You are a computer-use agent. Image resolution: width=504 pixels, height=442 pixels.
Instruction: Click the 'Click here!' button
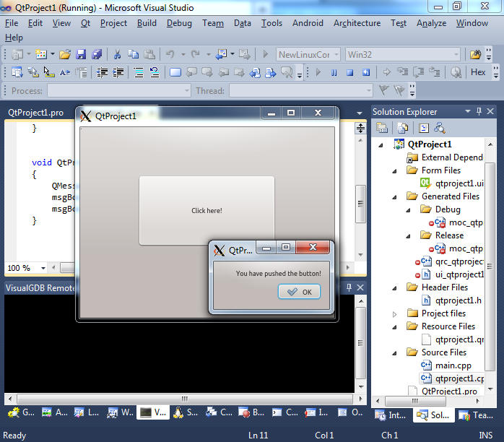tap(207, 211)
